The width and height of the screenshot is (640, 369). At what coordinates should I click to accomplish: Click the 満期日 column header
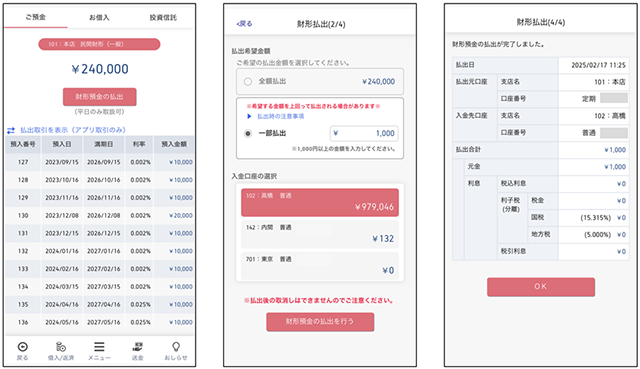click(x=104, y=144)
